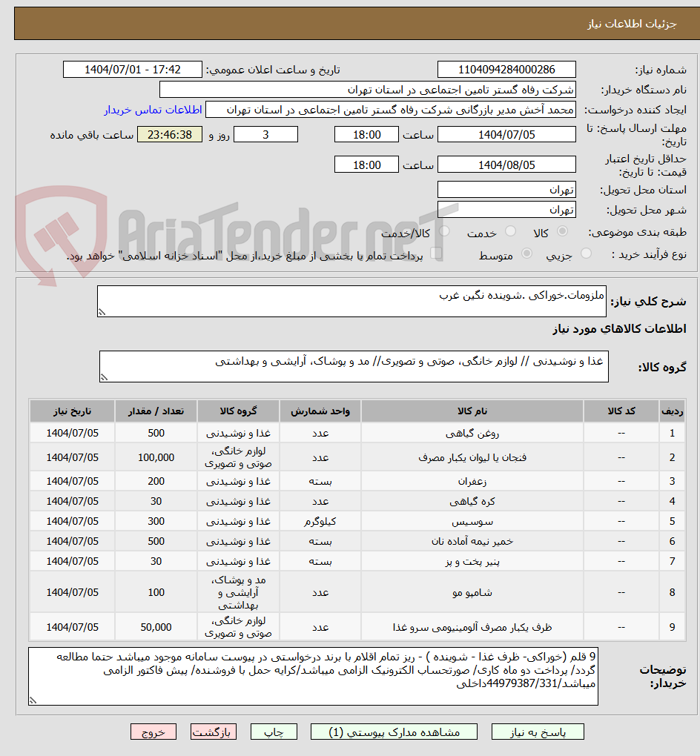This screenshot has width=700, height=756.
Task: Click the quantity 300 cell
Action: coord(156,522)
